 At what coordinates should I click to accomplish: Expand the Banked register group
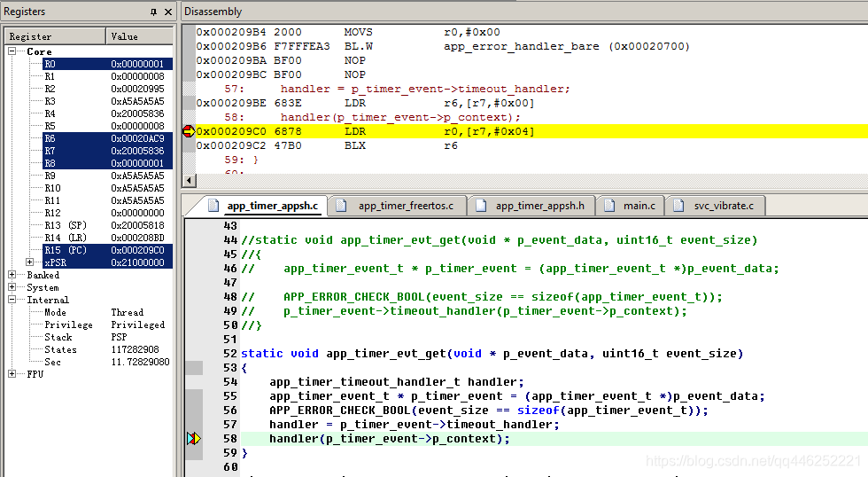click(x=12, y=275)
